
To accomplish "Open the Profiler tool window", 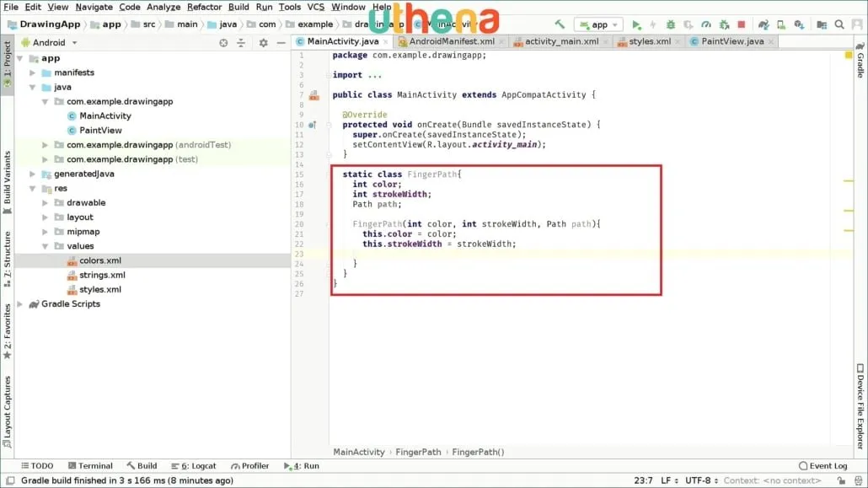I will click(x=249, y=466).
